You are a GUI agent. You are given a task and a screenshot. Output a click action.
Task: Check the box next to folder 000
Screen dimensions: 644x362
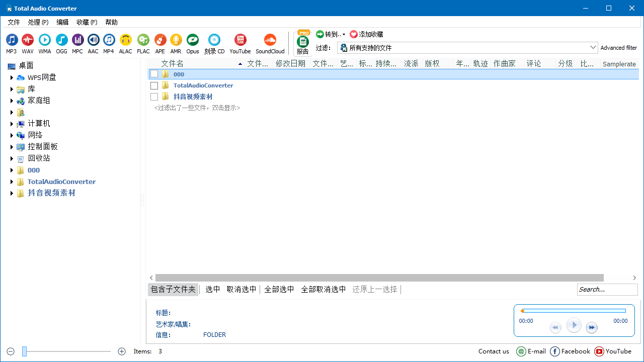[154, 74]
